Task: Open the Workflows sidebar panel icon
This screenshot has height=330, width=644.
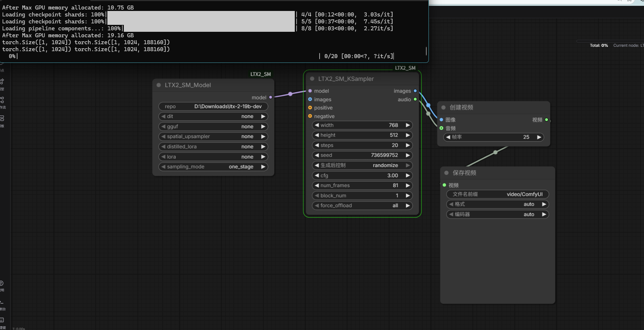Action: coord(2,100)
